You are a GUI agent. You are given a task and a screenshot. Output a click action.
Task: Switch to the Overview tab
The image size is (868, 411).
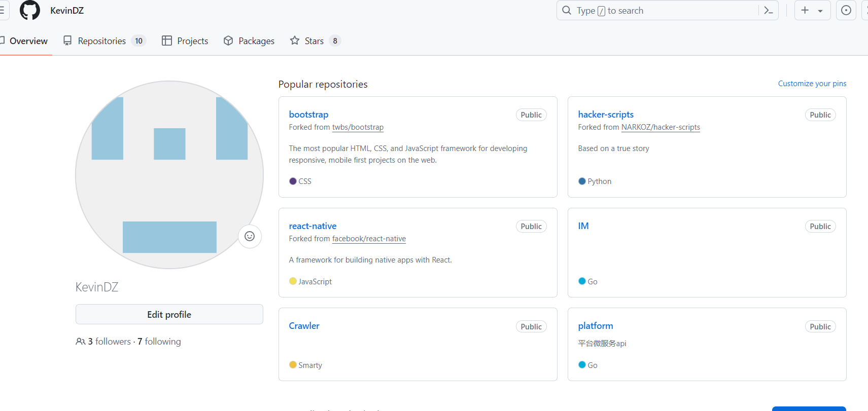(24, 41)
